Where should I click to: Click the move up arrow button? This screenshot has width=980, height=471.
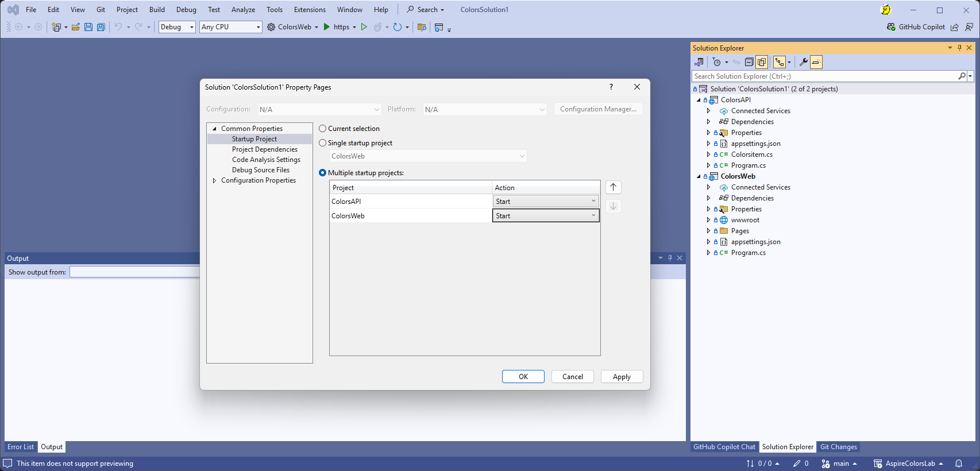pos(613,187)
